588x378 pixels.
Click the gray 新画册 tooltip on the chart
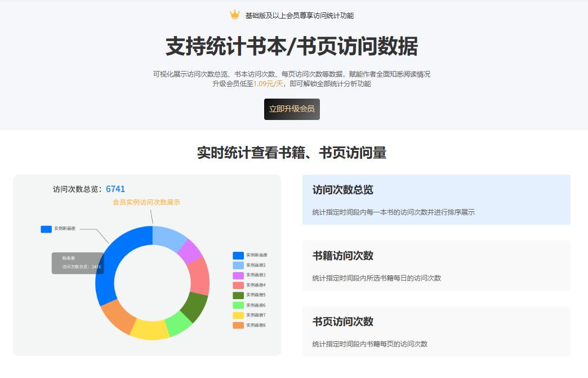pyautogui.click(x=78, y=263)
